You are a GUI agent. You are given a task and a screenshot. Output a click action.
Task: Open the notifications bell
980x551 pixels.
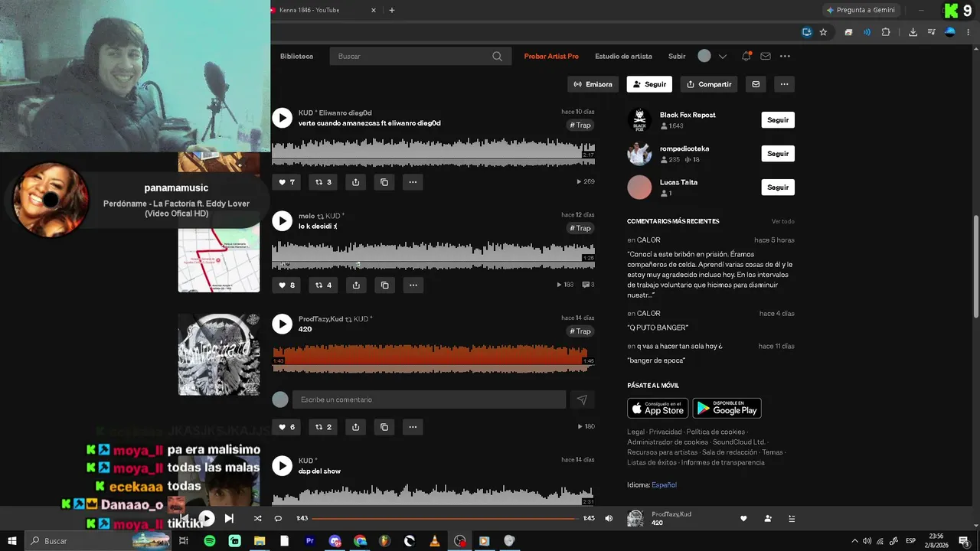[746, 56]
